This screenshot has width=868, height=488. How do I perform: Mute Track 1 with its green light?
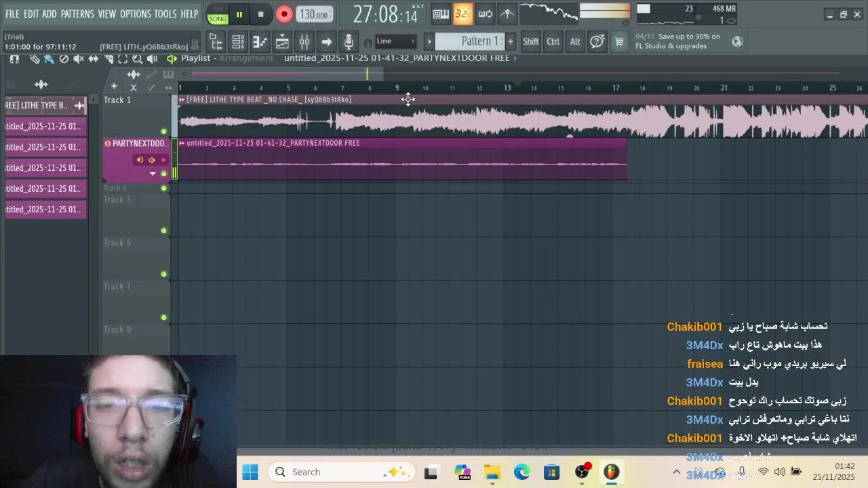pos(163,131)
